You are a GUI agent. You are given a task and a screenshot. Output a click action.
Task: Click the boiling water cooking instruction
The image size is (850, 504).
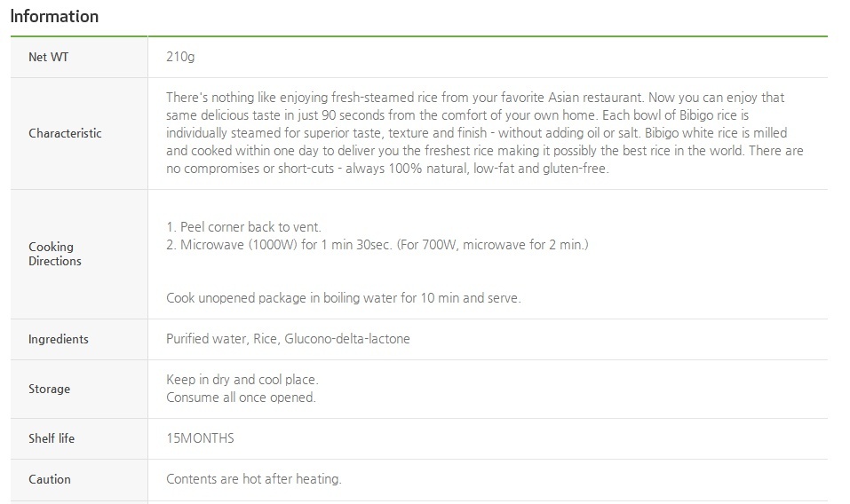pos(343,298)
